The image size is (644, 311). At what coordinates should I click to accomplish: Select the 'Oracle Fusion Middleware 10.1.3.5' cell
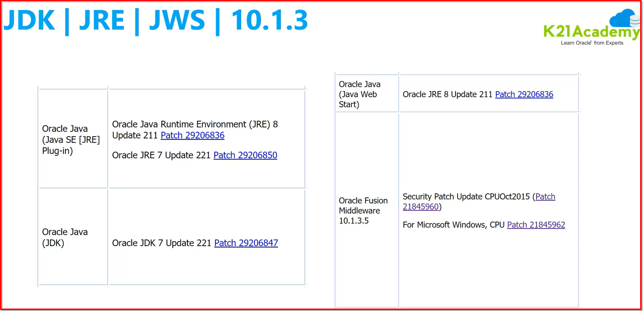coord(367,210)
